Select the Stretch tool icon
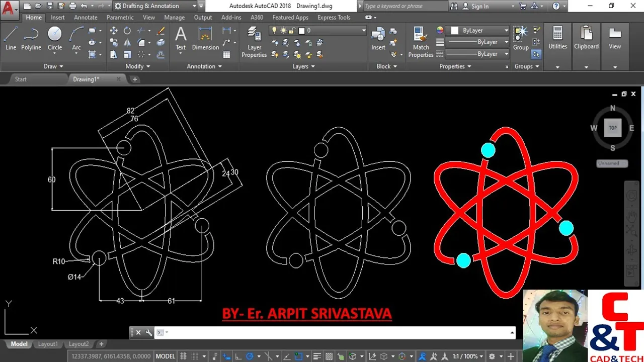This screenshot has width=644, height=362. [114, 55]
